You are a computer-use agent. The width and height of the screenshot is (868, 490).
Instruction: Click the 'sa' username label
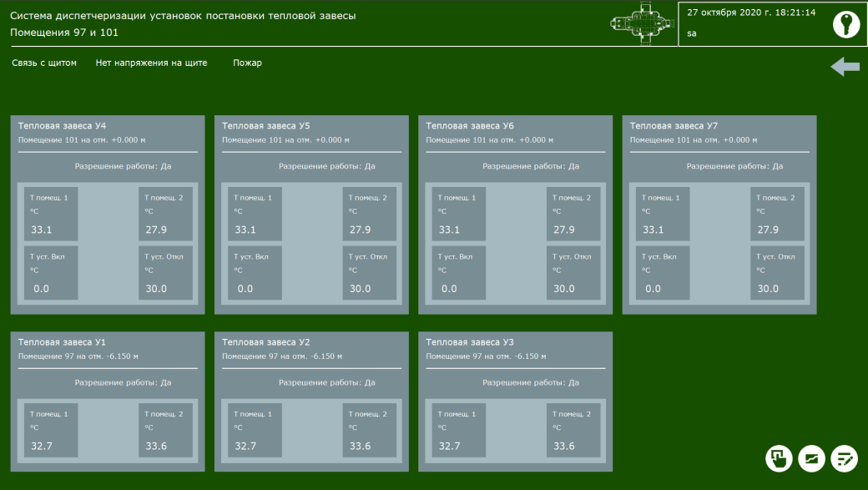click(692, 33)
